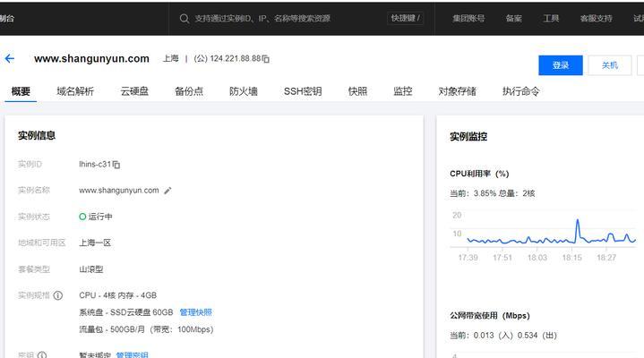Switch to the 云硬盘 tab
This screenshot has width=644, height=358.
(x=134, y=91)
